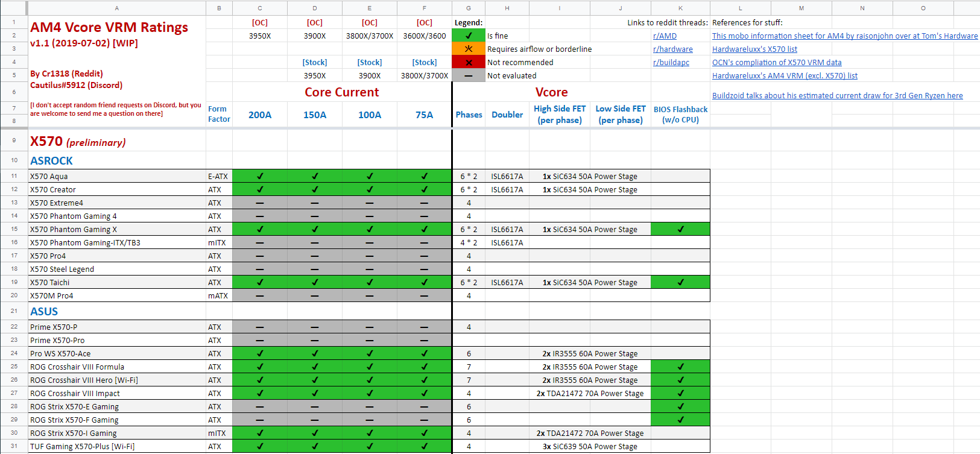Screen dimensions: 980x454
Task: Select the 'X570 Extreme4' cell
Action: [x=117, y=203]
